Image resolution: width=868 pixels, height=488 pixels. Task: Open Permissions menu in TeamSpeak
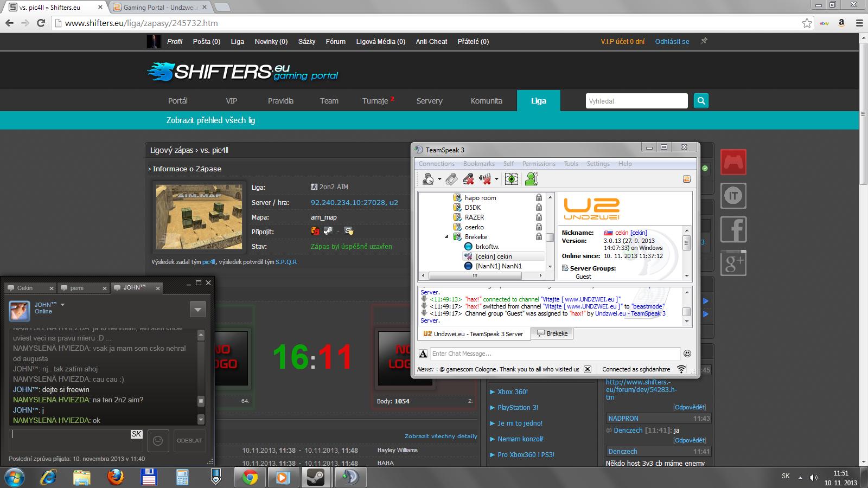pos(539,164)
